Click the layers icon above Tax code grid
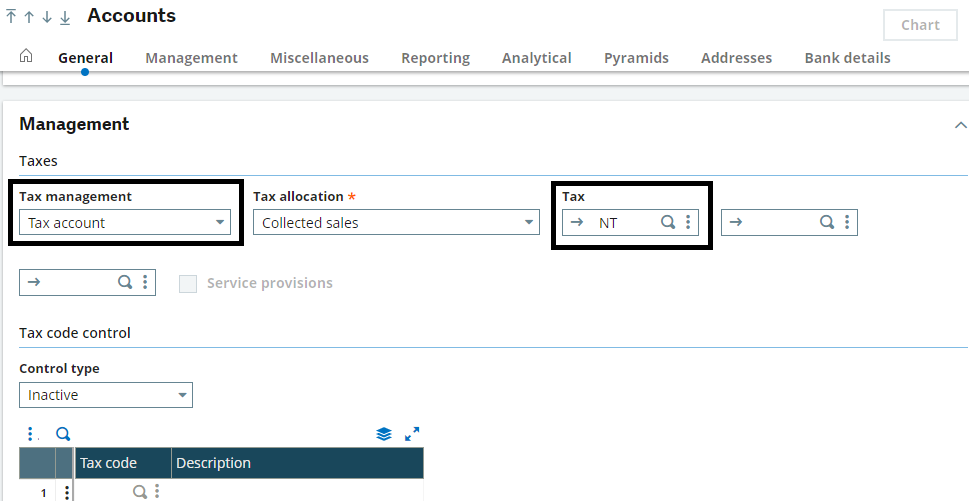Viewport: 969px width, 501px height. click(x=383, y=434)
